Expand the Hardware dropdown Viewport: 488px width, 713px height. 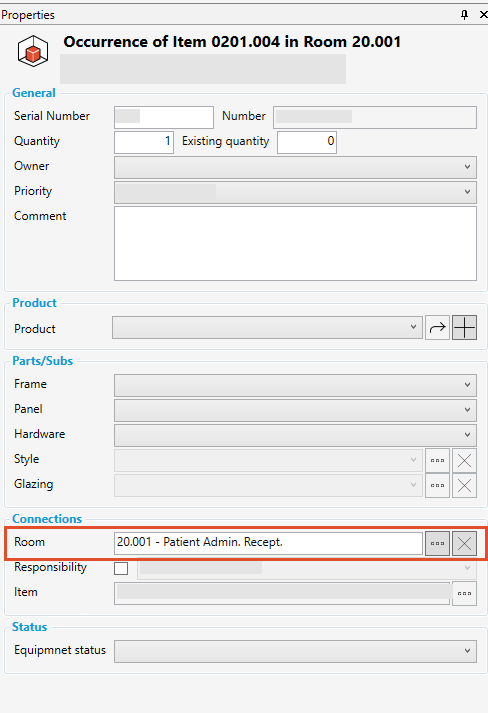[295, 435]
